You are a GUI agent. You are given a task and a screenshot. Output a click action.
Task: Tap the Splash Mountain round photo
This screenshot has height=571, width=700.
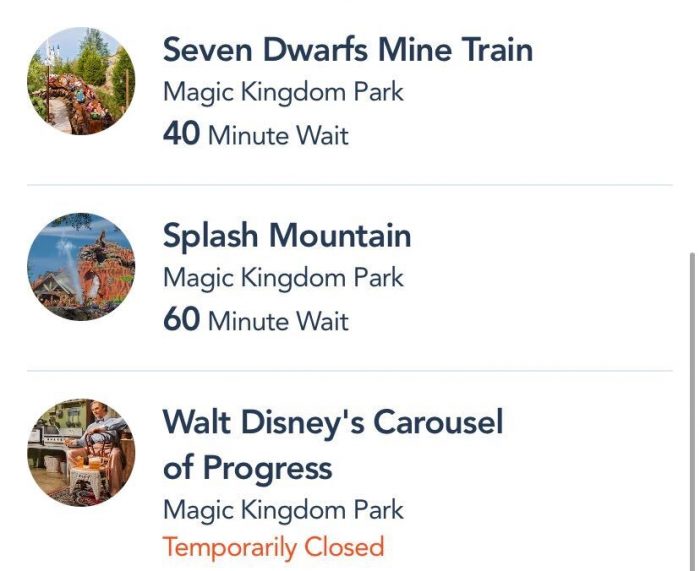tap(80, 266)
